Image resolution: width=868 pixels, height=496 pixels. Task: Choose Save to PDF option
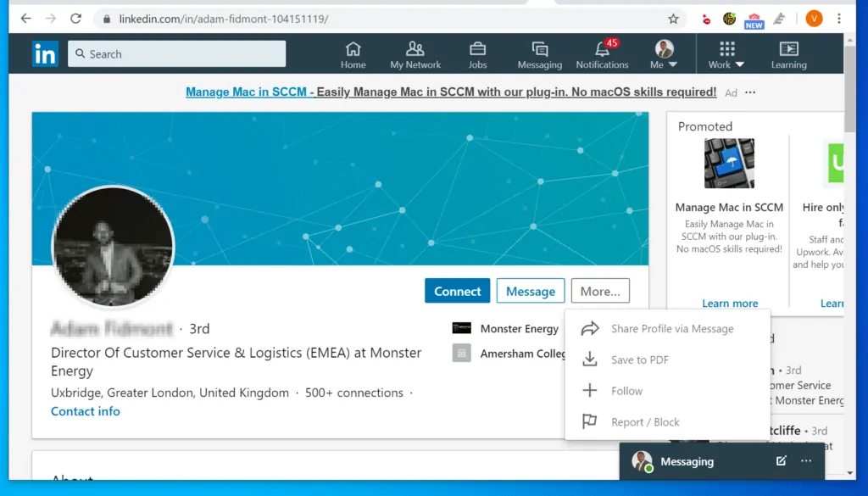click(x=667, y=359)
